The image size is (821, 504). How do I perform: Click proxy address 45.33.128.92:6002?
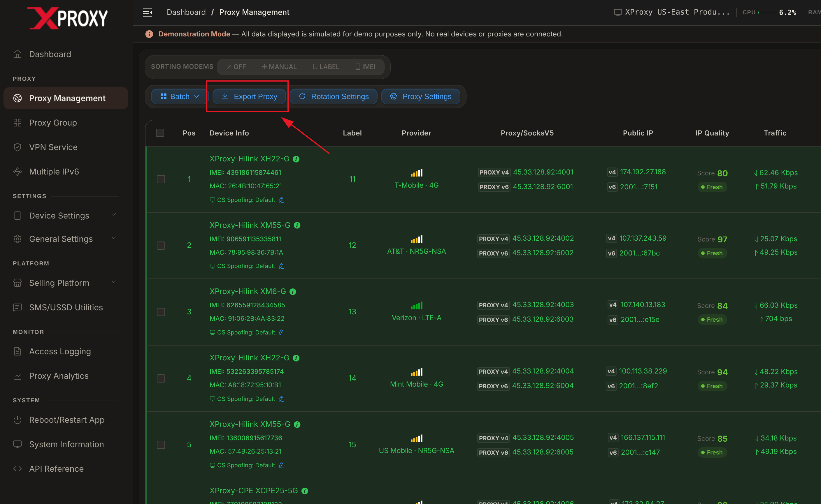(x=543, y=253)
